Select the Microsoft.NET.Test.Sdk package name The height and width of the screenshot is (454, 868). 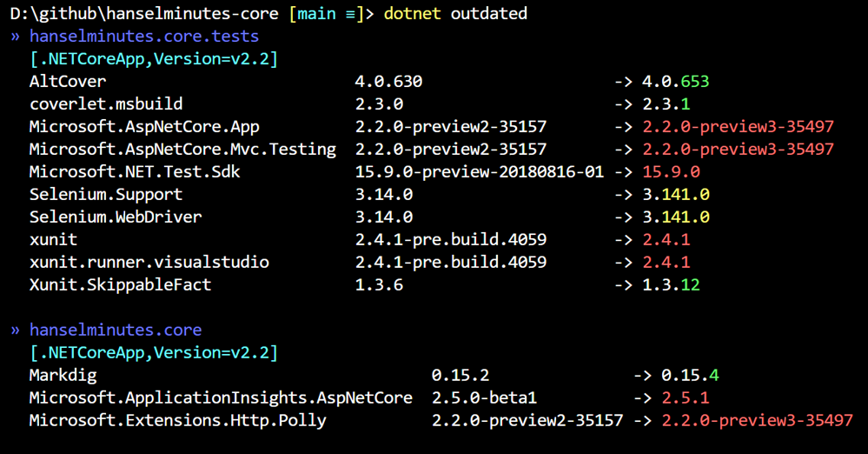pos(135,172)
